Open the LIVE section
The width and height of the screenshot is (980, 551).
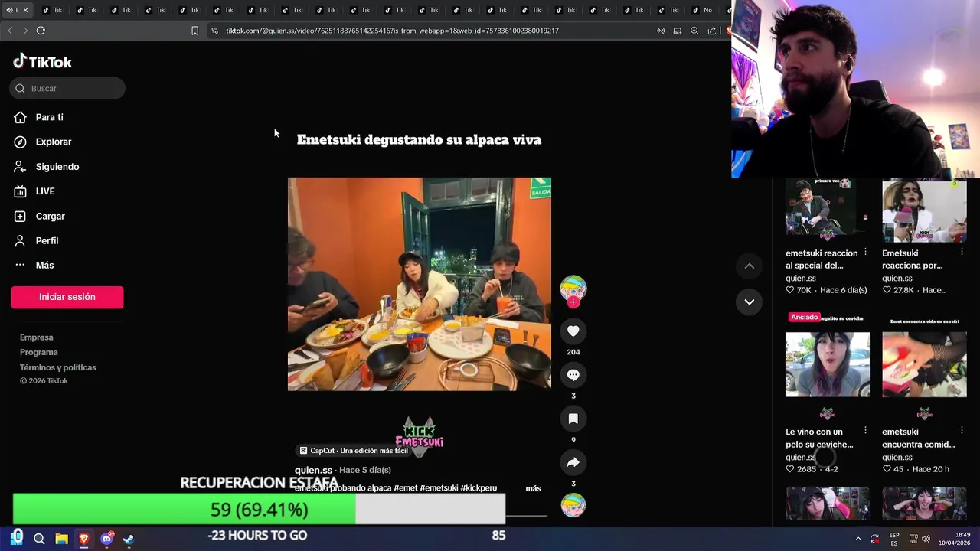click(x=44, y=191)
